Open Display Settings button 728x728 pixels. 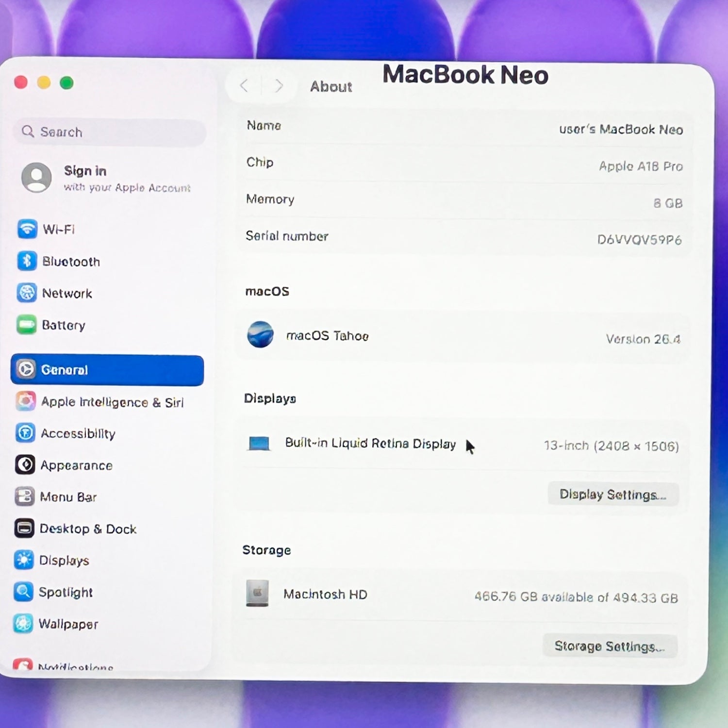tap(613, 495)
